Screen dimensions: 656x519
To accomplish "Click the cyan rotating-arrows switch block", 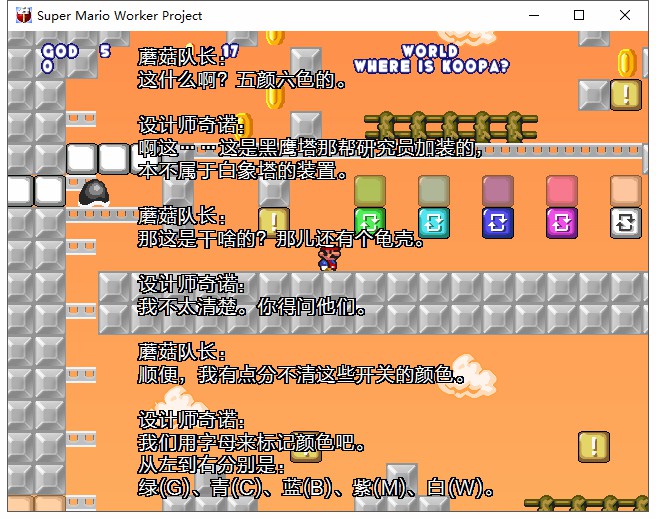I will 434,223.
